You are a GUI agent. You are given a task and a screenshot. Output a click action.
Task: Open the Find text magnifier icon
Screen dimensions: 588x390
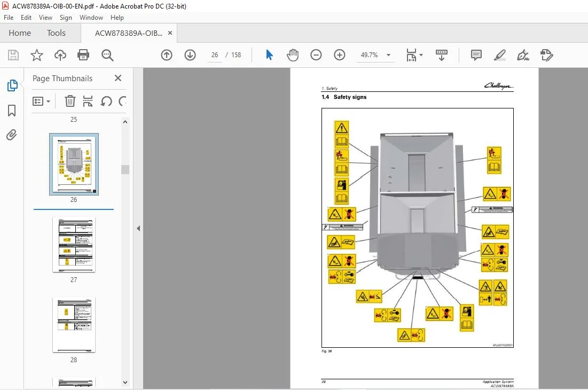[x=107, y=55]
